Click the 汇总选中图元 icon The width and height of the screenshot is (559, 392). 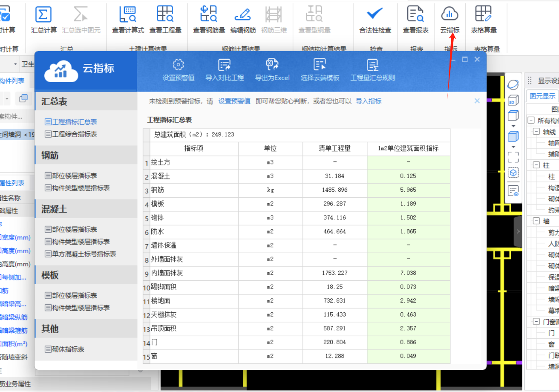[81, 14]
